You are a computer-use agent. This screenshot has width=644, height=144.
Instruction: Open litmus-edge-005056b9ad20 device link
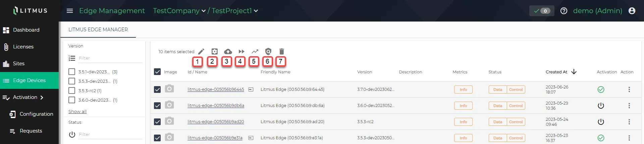click(x=216, y=122)
